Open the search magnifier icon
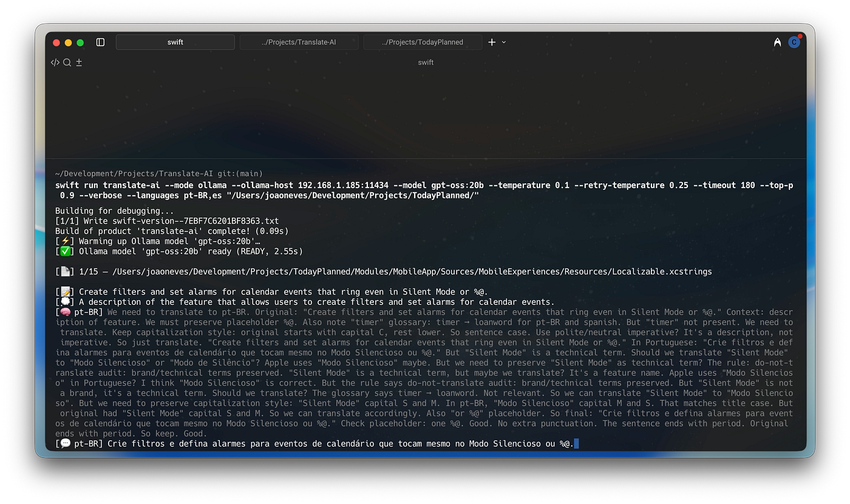 (x=67, y=62)
